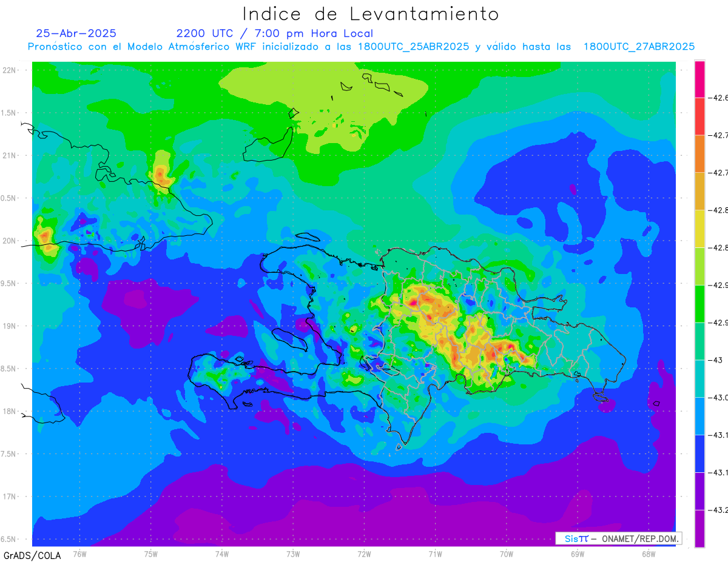Click the 'ONAMET/REP.DOM.' attribution box

618,538
